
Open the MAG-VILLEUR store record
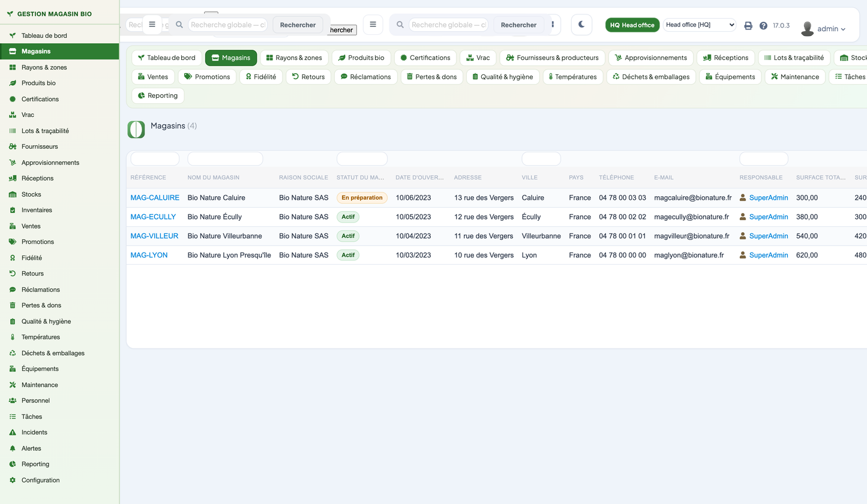pyautogui.click(x=154, y=236)
